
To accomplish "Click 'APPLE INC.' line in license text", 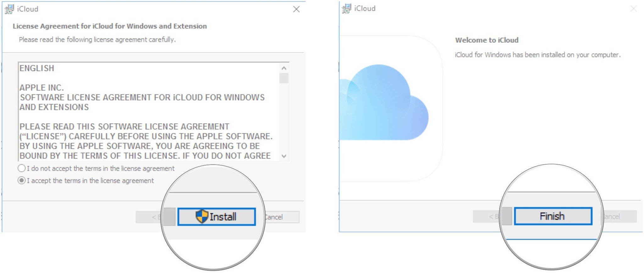I will [x=42, y=88].
